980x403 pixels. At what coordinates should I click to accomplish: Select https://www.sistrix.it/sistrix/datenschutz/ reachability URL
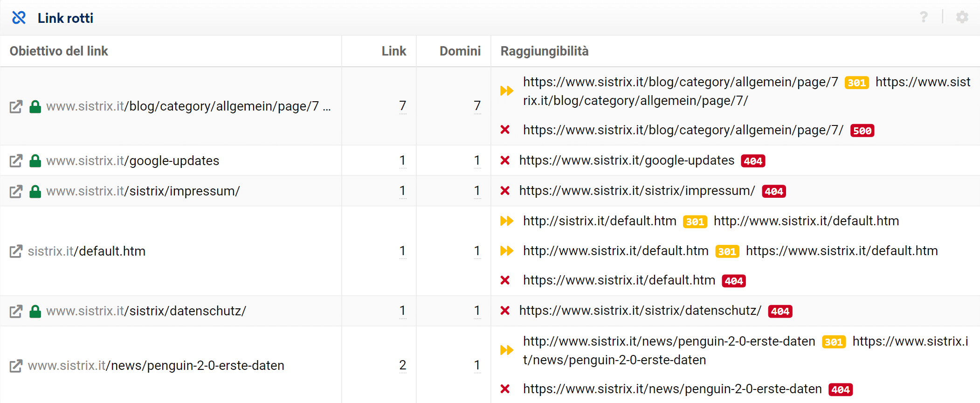[640, 311]
